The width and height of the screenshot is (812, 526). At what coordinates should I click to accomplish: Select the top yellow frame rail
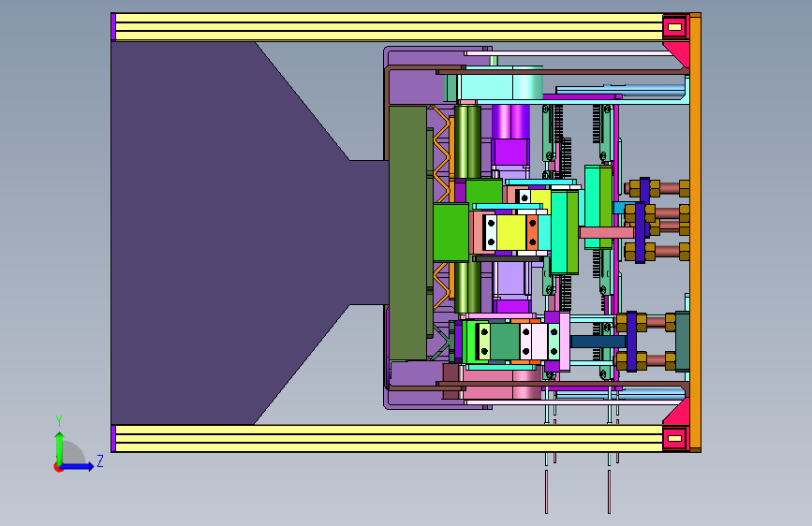point(389,27)
